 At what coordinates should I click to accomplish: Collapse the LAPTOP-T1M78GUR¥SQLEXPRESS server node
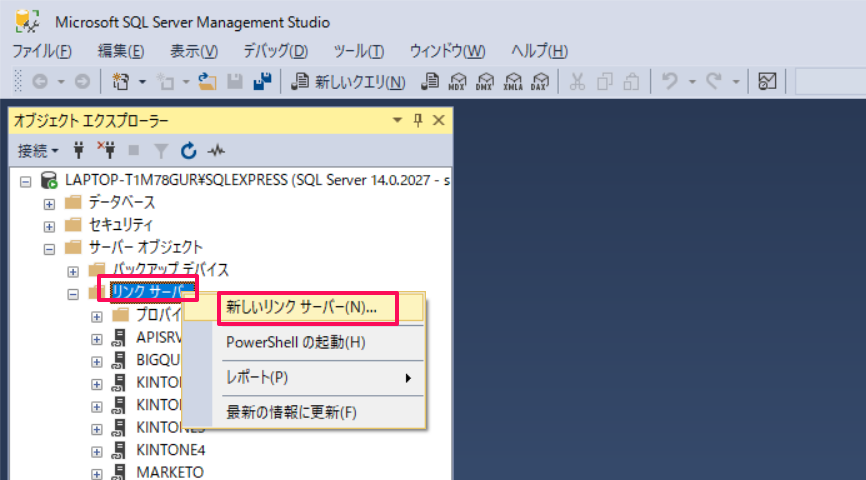[x=25, y=181]
